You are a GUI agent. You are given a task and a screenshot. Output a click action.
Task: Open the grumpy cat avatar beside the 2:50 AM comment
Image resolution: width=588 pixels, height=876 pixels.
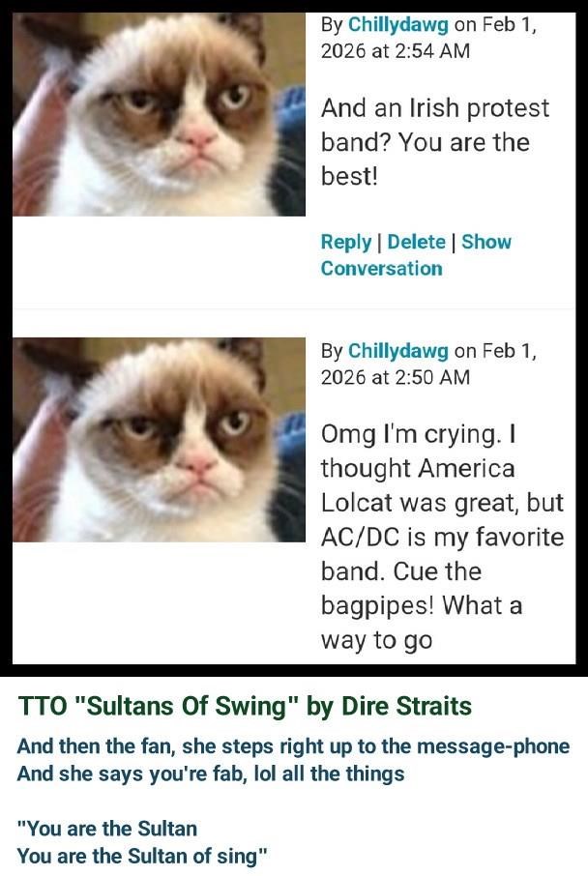pos(159,440)
